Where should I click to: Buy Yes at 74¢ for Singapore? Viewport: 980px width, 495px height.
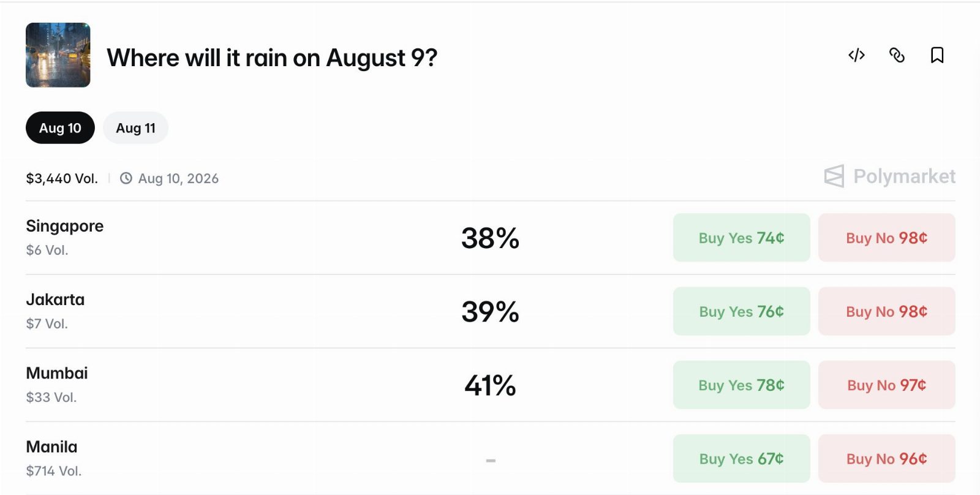pos(741,238)
